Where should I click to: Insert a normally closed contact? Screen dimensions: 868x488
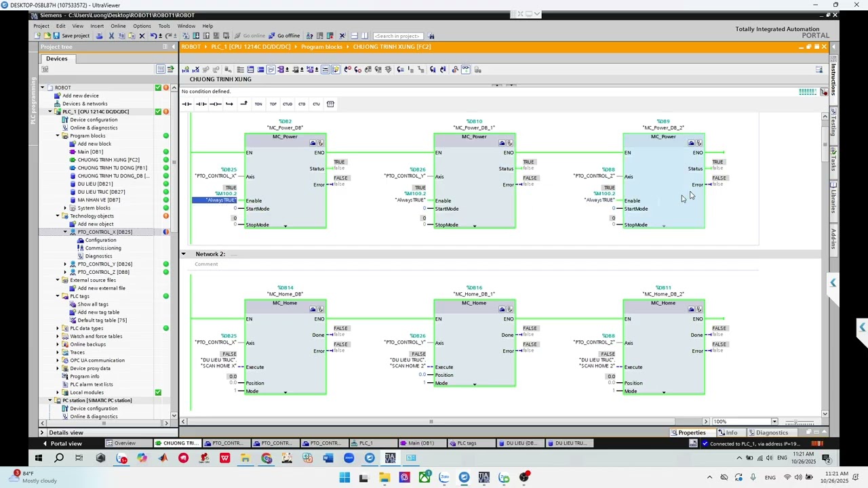pyautogui.click(x=201, y=104)
